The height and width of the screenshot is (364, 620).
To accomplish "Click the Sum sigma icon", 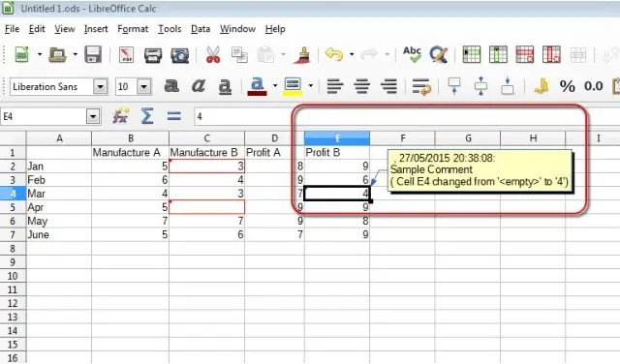I will tap(147, 116).
